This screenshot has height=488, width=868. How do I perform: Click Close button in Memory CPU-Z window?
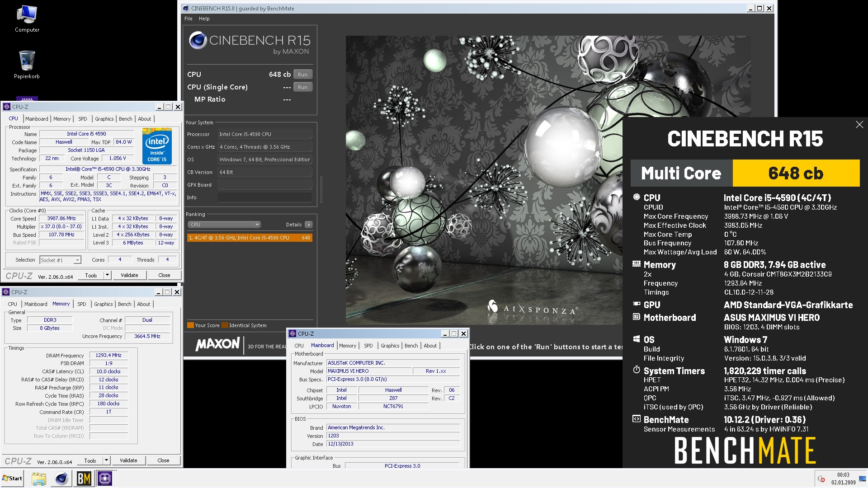pos(163,460)
